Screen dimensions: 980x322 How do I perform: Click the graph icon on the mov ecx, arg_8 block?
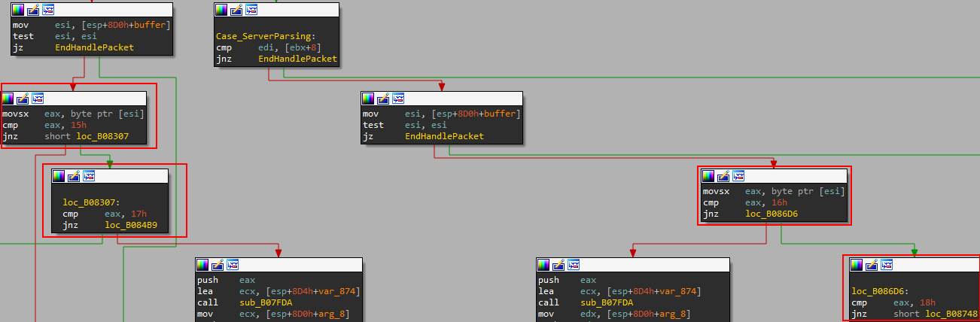pyautogui.click(x=233, y=265)
